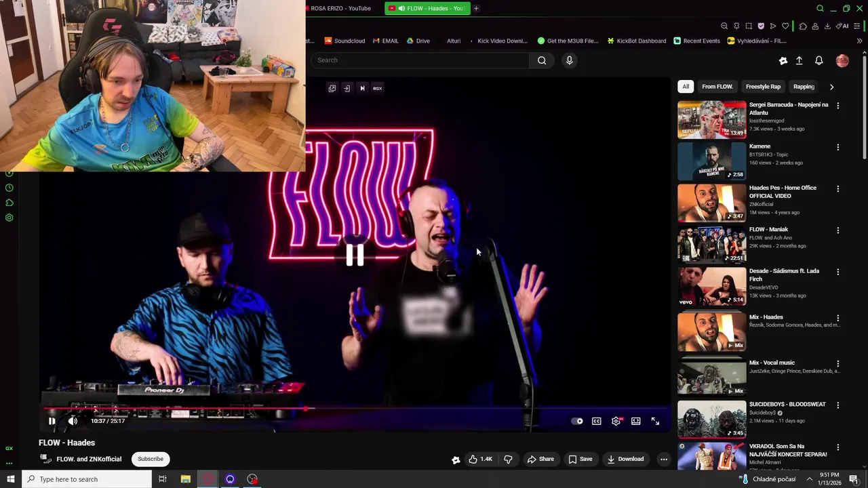
Task: Open options for Mix - Vocal music
Action: [838, 363]
